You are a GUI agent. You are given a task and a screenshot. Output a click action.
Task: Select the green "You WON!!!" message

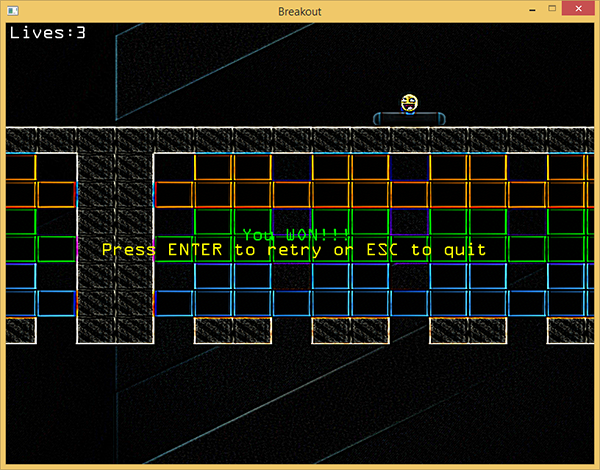(296, 234)
